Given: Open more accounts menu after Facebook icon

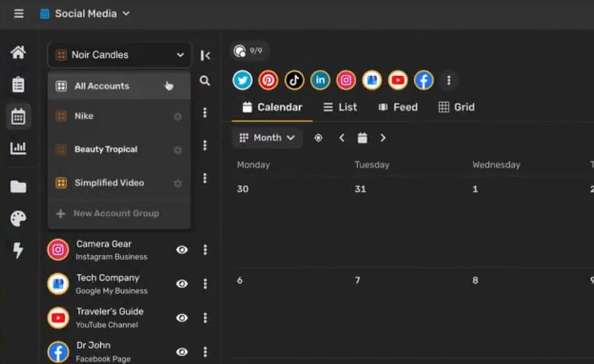Looking at the screenshot, I should click(x=449, y=80).
